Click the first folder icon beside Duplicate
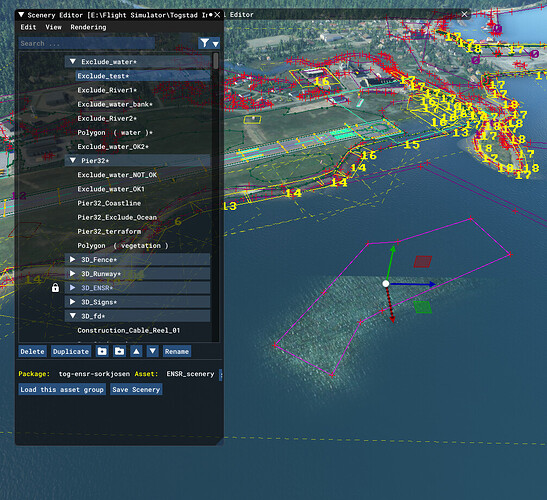Screen dimensions: 547x500 102,351
